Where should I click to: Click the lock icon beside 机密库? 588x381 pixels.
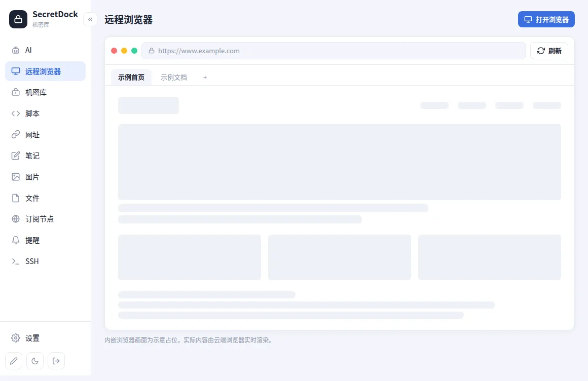click(16, 92)
